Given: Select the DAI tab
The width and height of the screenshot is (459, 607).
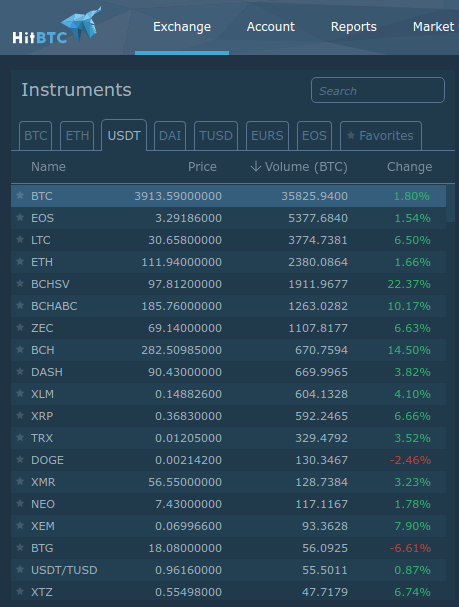Looking at the screenshot, I should (x=170, y=136).
